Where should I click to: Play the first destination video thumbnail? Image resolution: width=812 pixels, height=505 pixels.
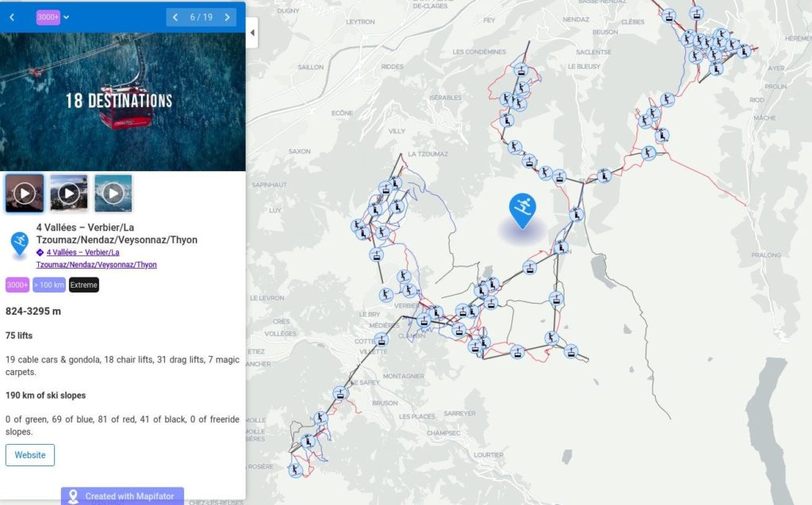pyautogui.click(x=25, y=192)
